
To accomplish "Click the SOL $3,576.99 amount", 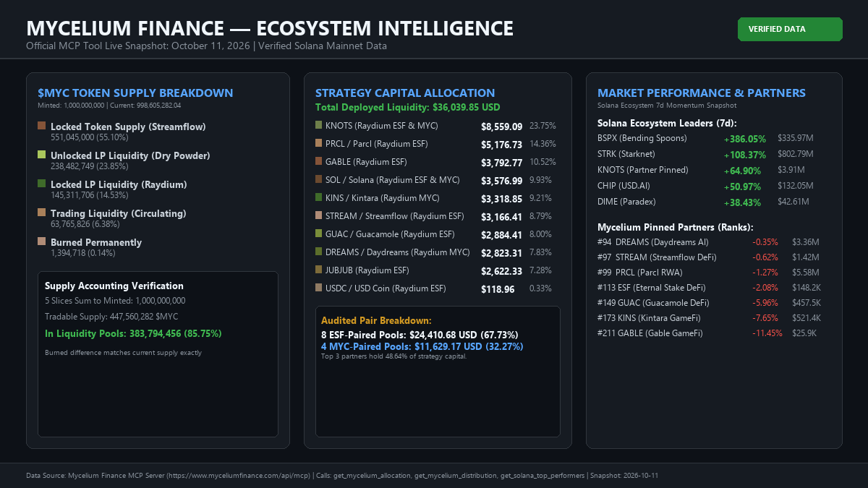I will pyautogui.click(x=501, y=181).
